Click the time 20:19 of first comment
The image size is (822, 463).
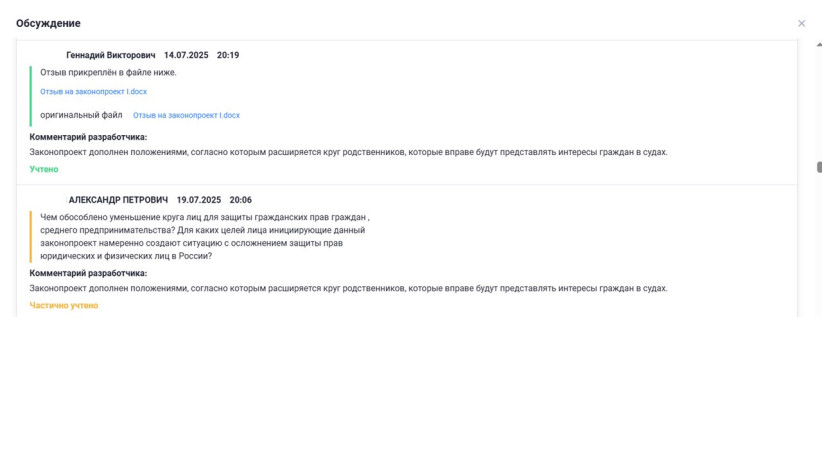[228, 55]
